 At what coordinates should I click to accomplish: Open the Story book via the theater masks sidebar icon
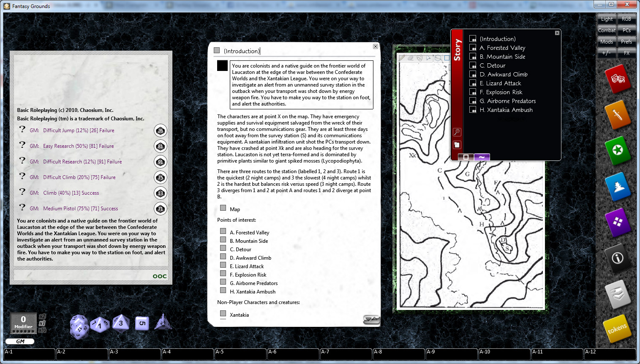coord(618,79)
